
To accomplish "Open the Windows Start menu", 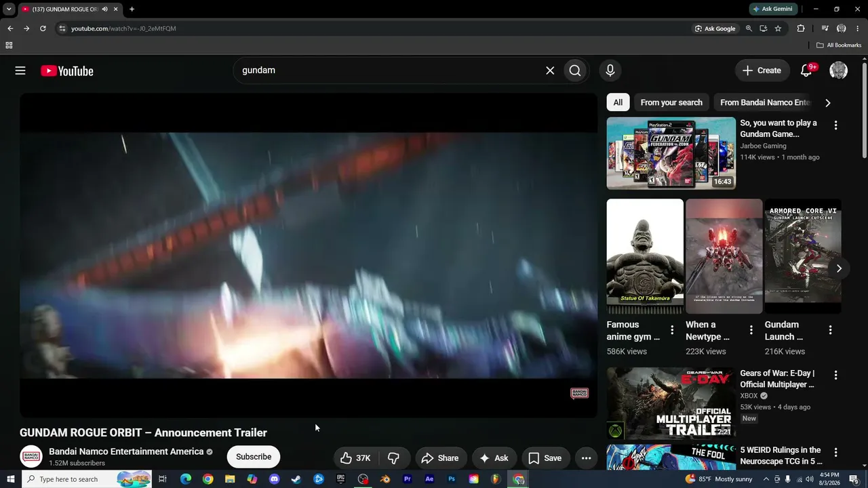I will 10,479.
